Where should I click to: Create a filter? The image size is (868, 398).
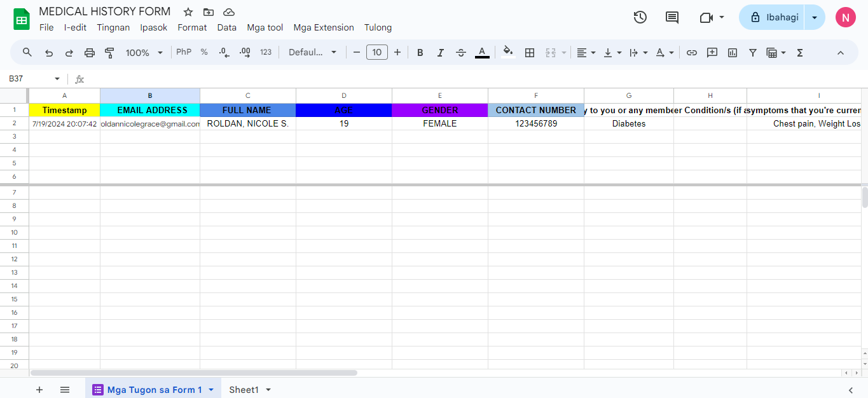(753, 53)
